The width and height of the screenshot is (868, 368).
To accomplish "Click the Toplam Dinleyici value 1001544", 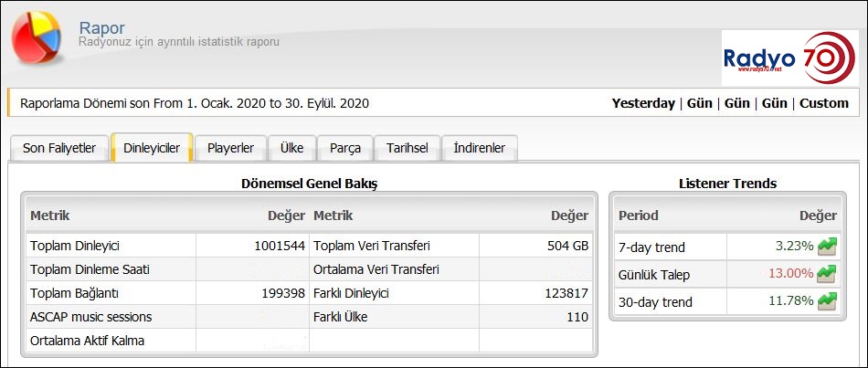I will click(x=281, y=247).
